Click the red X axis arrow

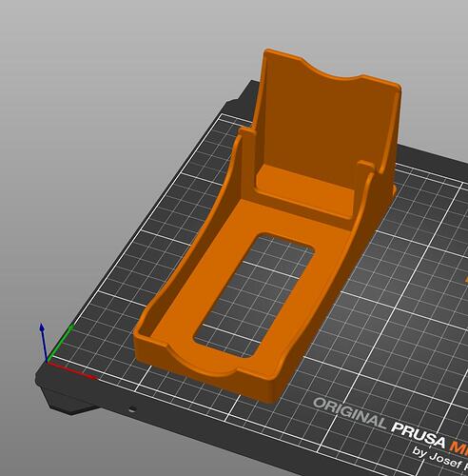pos(72,370)
